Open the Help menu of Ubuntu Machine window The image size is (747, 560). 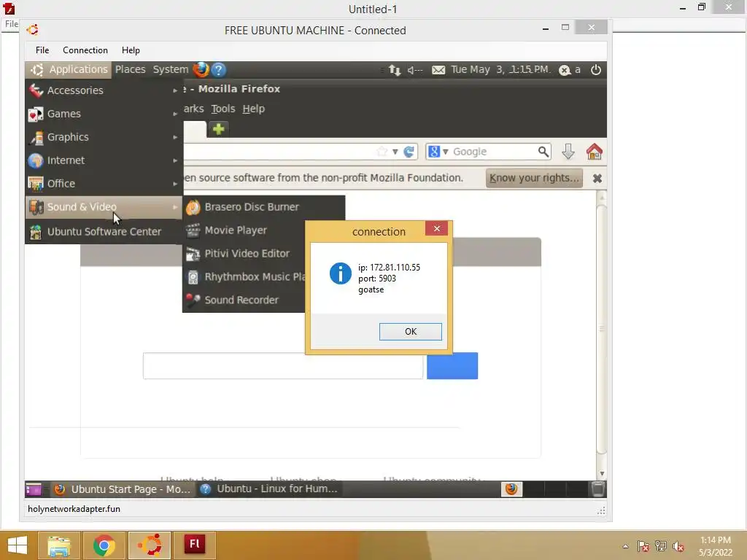(x=131, y=50)
